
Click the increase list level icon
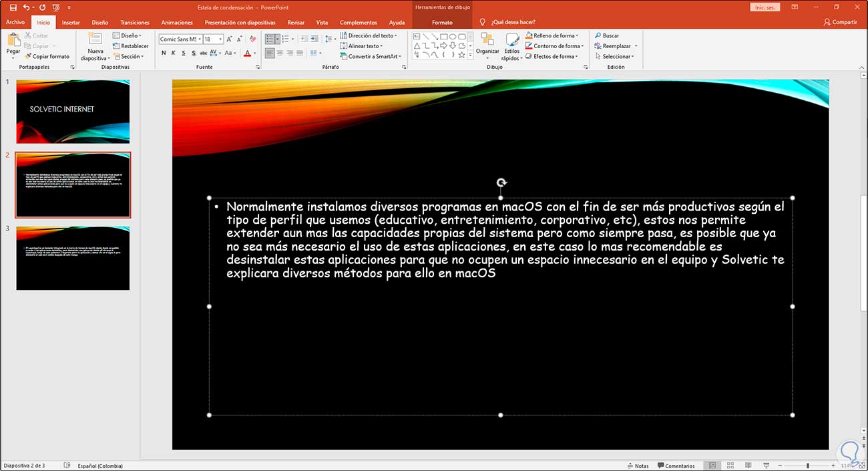coord(314,39)
